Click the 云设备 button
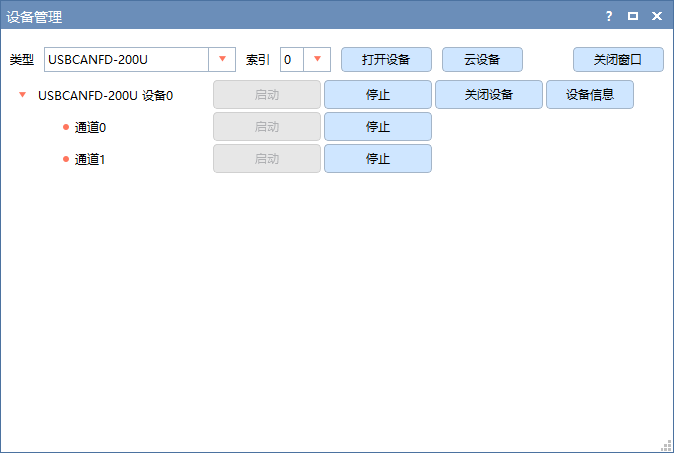This screenshot has width=674, height=453. coord(482,59)
